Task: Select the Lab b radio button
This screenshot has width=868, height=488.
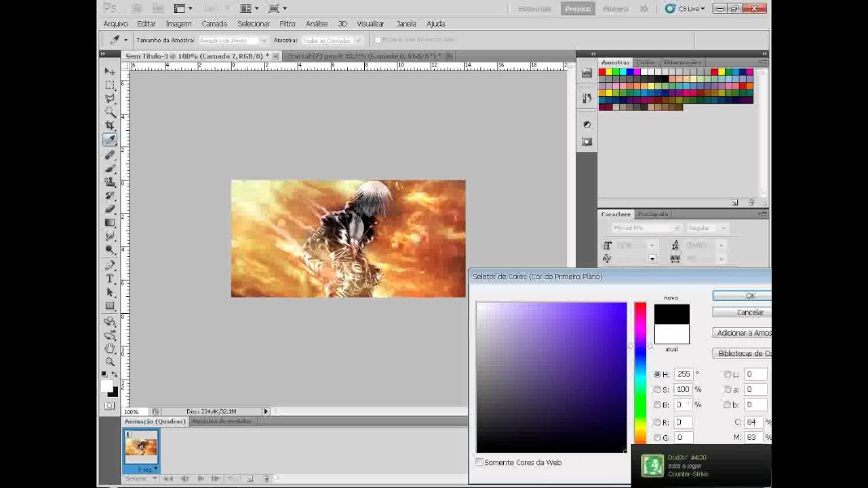Action: pos(728,405)
